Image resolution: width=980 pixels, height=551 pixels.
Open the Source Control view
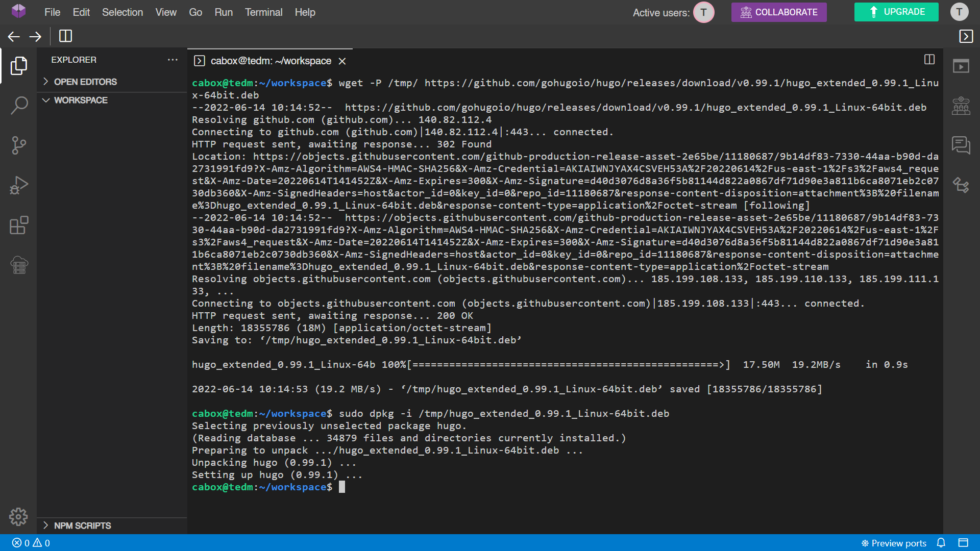click(19, 145)
